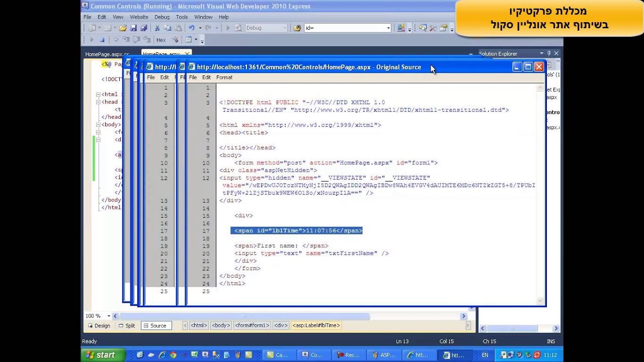
Task: Click the Cut scissors icon
Action: pyautogui.click(x=157, y=28)
